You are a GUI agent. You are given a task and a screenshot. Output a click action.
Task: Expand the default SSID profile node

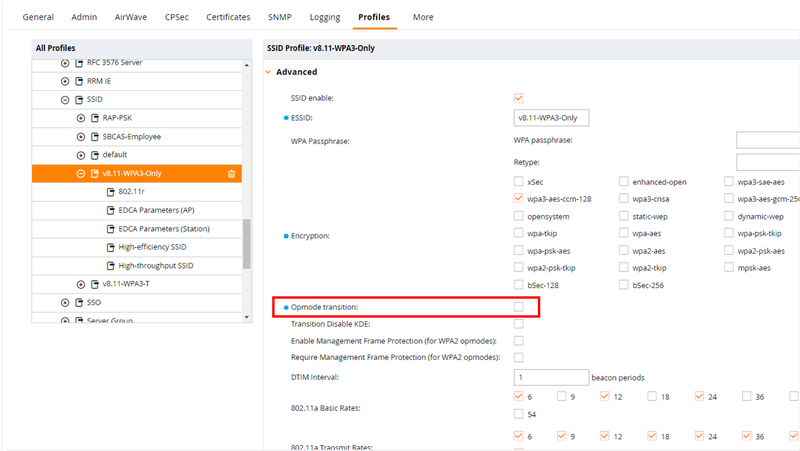tap(81, 155)
